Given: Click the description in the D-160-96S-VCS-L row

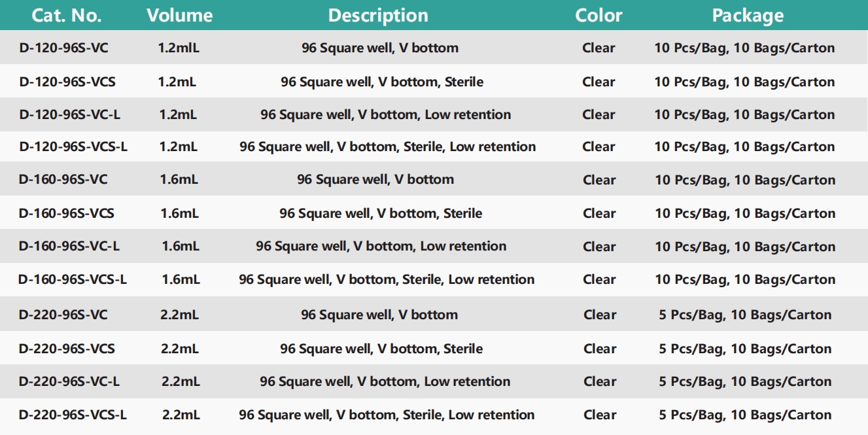Looking at the screenshot, I should [x=387, y=279].
